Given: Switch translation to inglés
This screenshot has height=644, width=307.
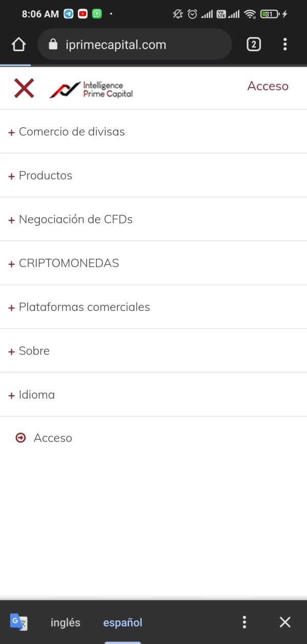Looking at the screenshot, I should pyautogui.click(x=65, y=622).
